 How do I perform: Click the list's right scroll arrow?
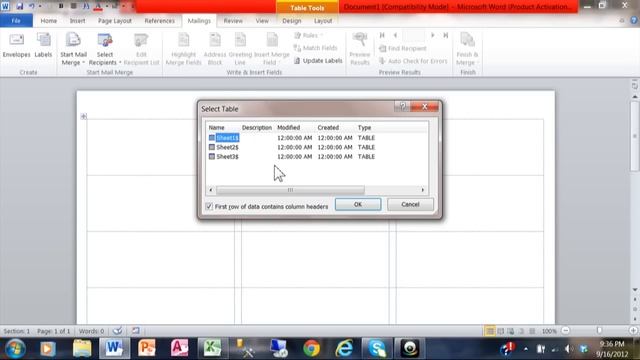[x=423, y=190]
